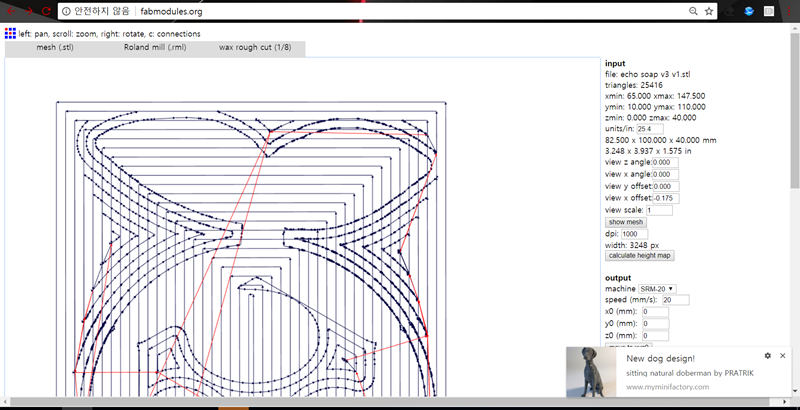Screen dimensions: 800x410
Task: Click the view y offset field
Action: pyautogui.click(x=666, y=186)
